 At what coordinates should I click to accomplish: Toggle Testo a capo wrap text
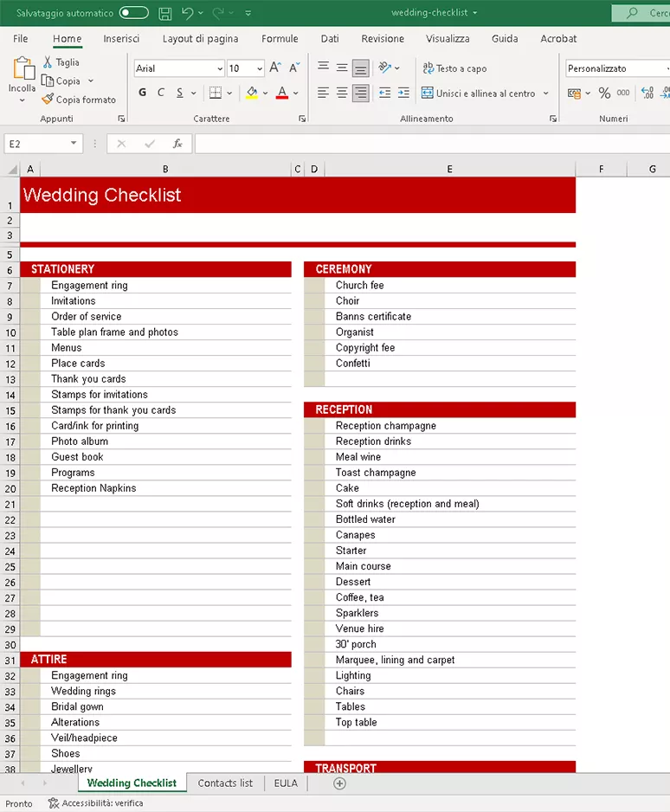point(454,68)
